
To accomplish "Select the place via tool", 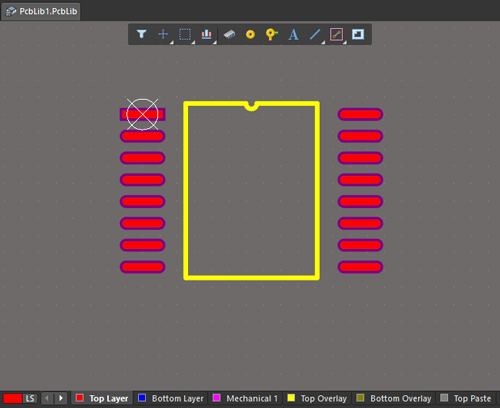I will point(271,34).
